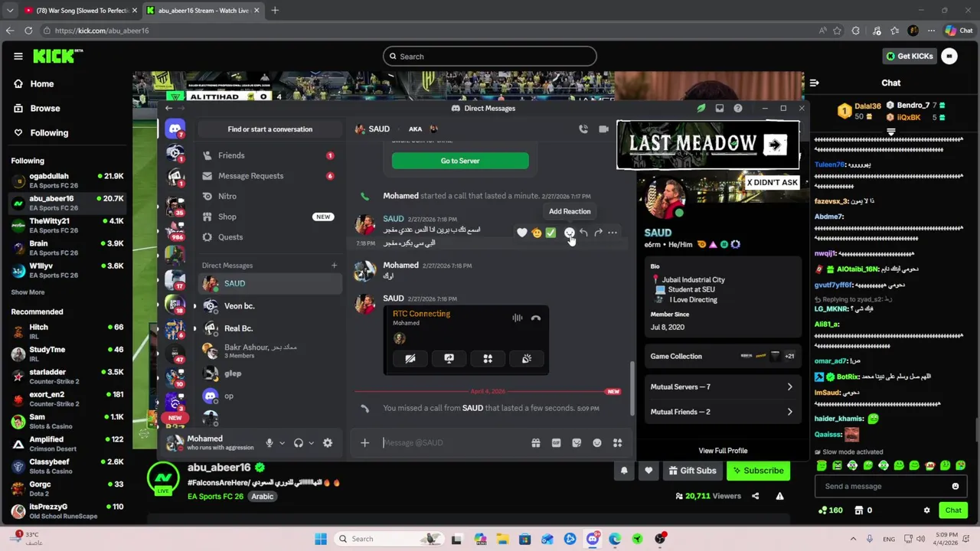Report stream with warning triangle icon
This screenshot has width=980, height=551.
779,496
